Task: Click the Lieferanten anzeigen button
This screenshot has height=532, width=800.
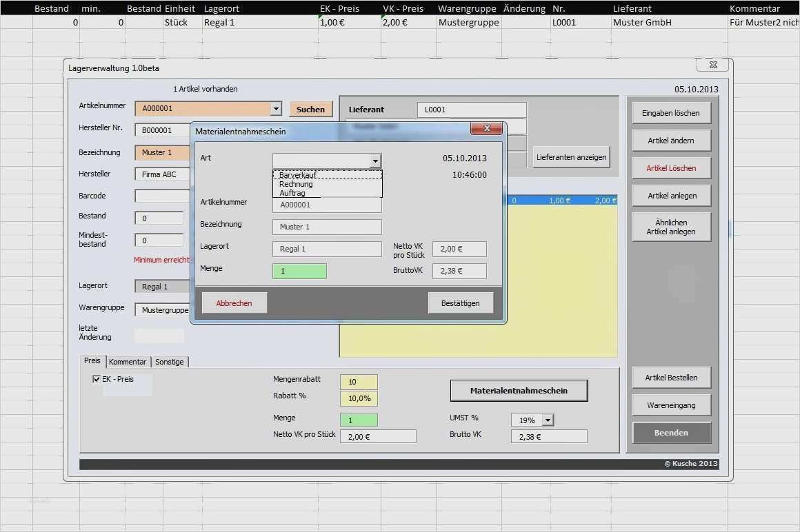Action: (x=571, y=157)
